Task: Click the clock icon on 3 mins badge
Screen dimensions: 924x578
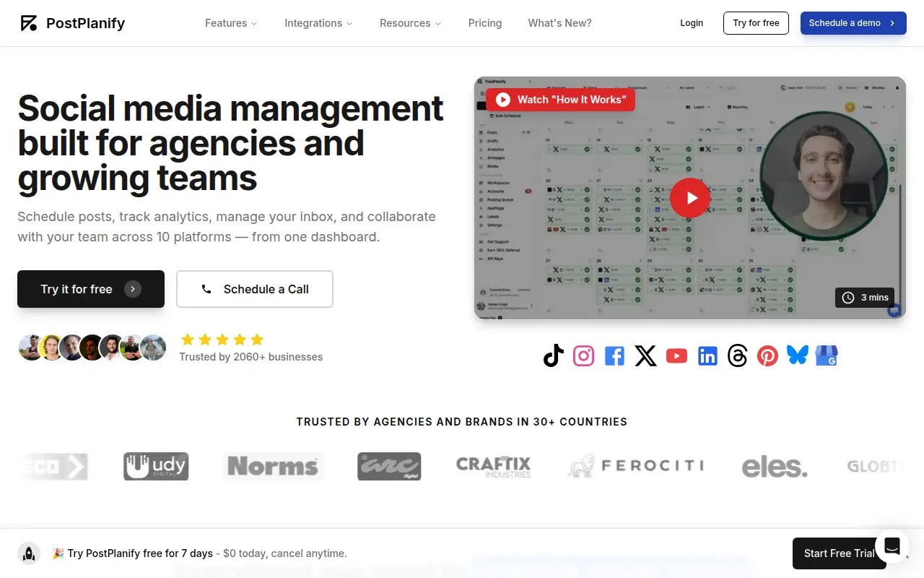Action: coord(848,297)
